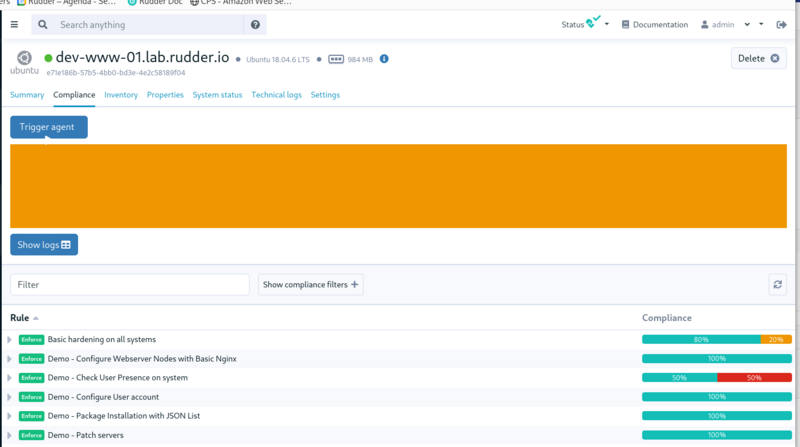This screenshot has height=447, width=800.
Task: Go to the Properties tab
Action: (x=165, y=95)
